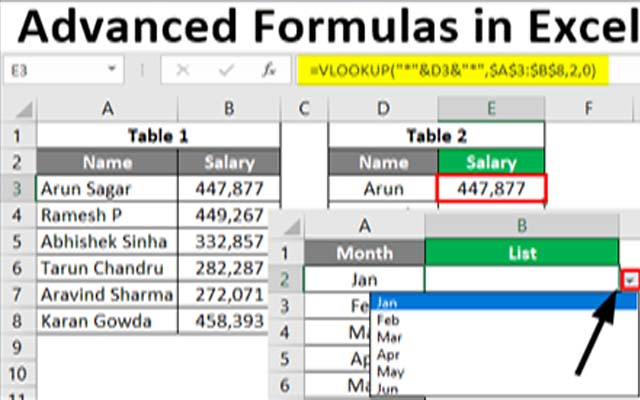The width and height of the screenshot is (640, 400).
Task: Select cell 'Aravind Sharma'
Action: [x=107, y=295]
